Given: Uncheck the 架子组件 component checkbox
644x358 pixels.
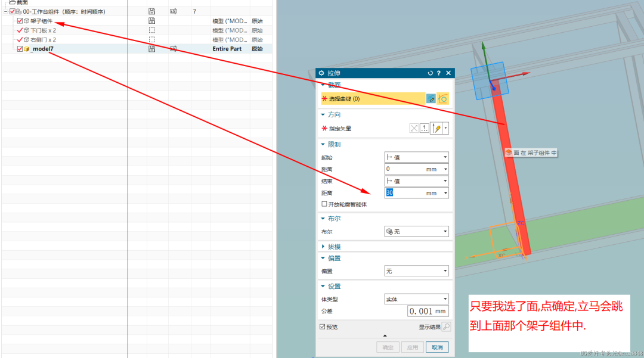Looking at the screenshot, I should 20,21.
